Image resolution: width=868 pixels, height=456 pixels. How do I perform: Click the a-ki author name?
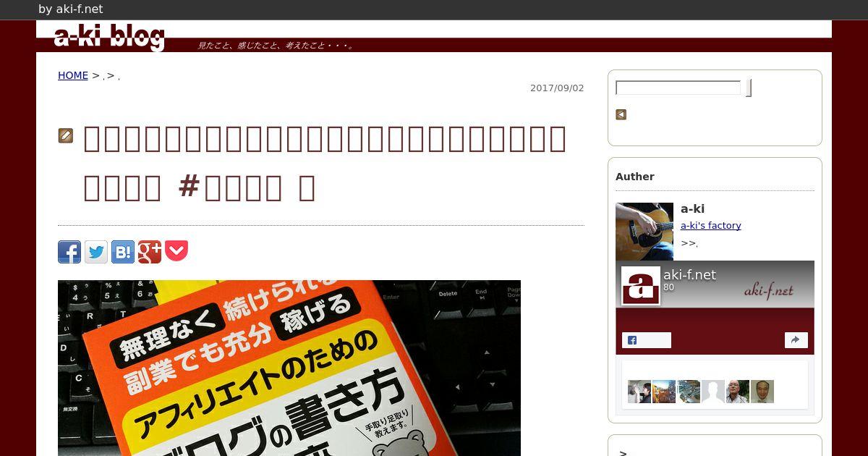coord(692,208)
